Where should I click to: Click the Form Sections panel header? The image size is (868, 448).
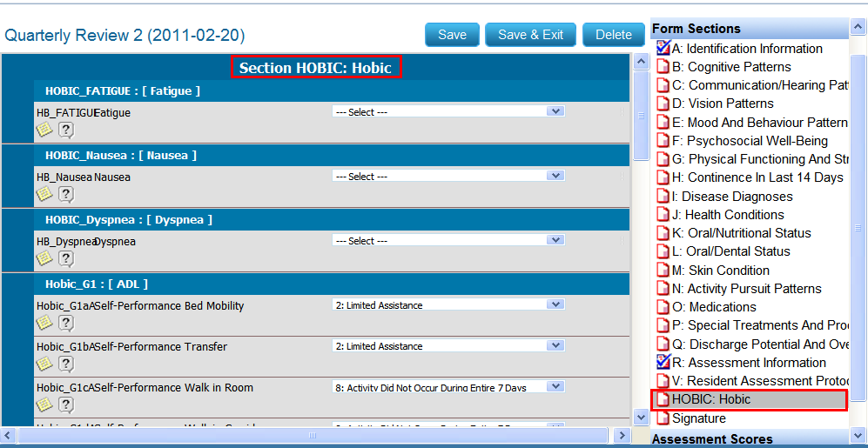click(750, 28)
